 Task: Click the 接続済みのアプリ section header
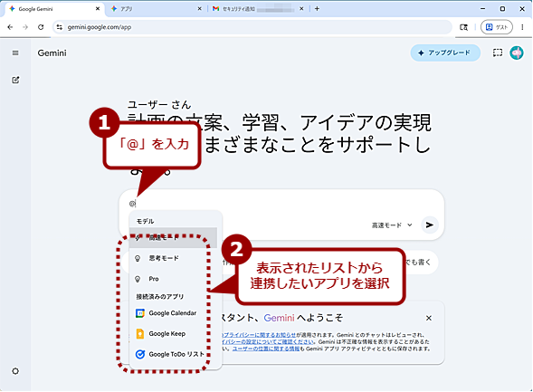[x=160, y=297]
